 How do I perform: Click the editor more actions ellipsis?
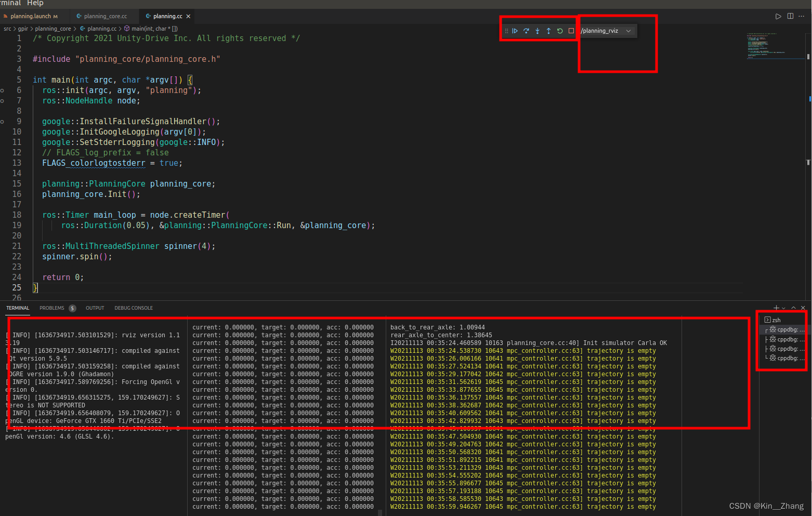[801, 16]
